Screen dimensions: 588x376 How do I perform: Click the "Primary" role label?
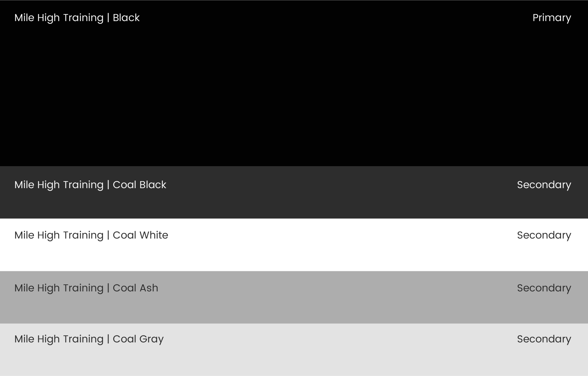click(x=552, y=18)
